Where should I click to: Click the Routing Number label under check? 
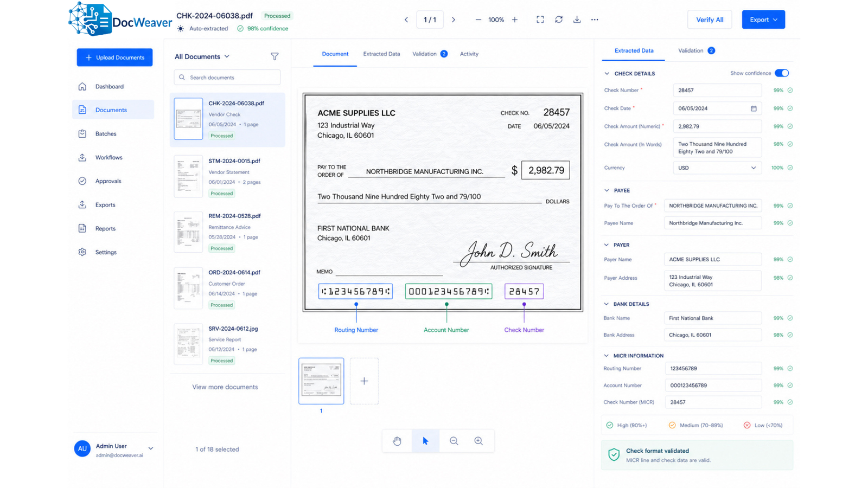coord(356,330)
